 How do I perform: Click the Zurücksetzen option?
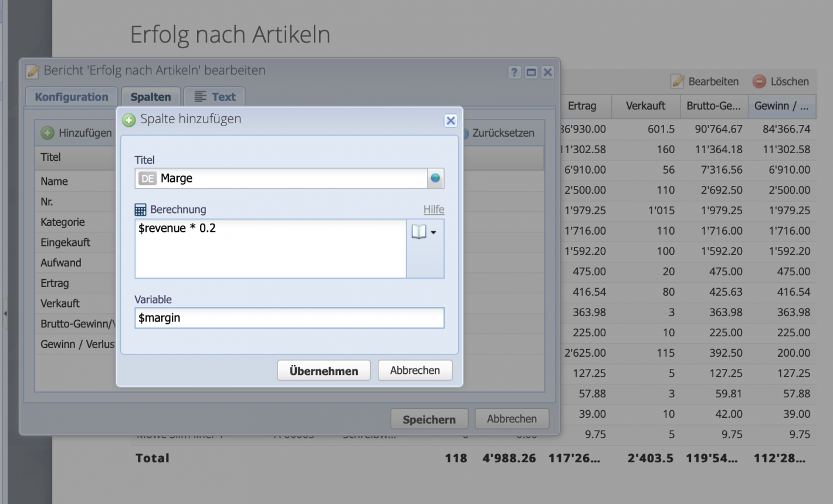[503, 133]
